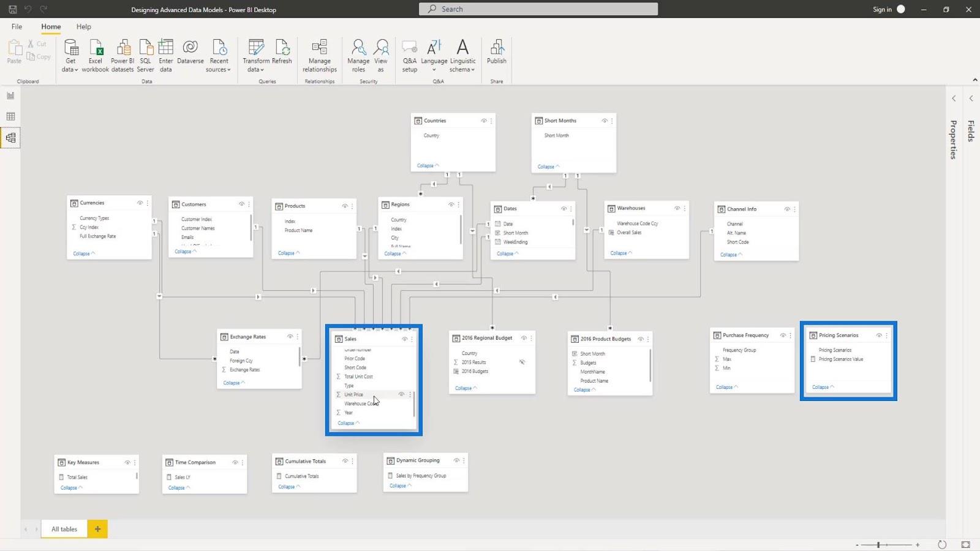Collapse the Countries table card
This screenshot has width=980, height=551.
(x=428, y=165)
